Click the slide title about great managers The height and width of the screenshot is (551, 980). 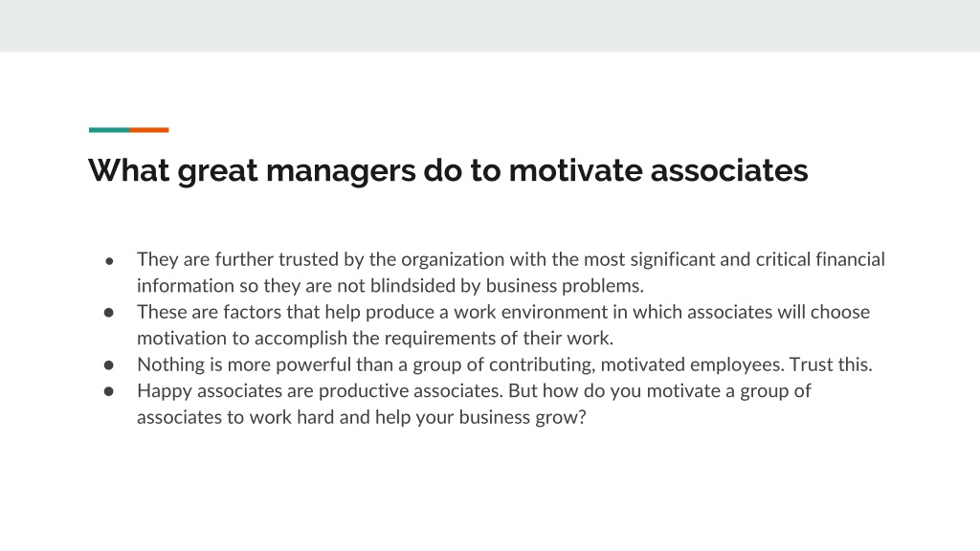[448, 170]
